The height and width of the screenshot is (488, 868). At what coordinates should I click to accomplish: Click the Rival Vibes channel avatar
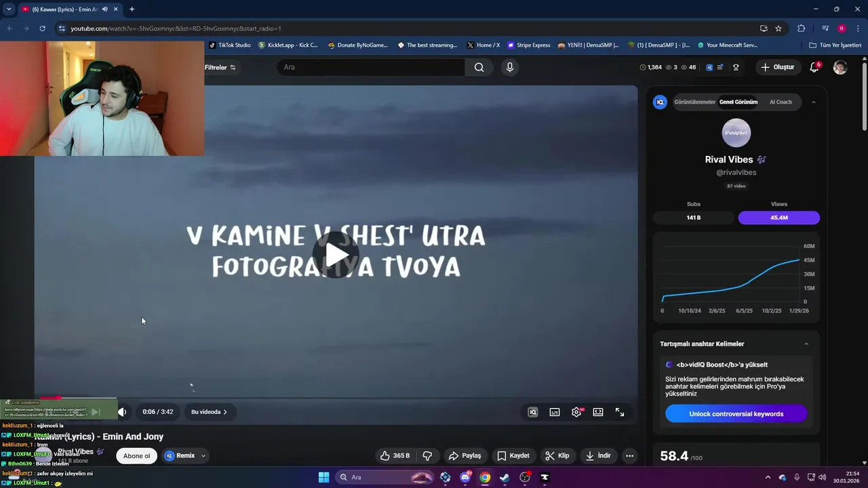coord(736,133)
